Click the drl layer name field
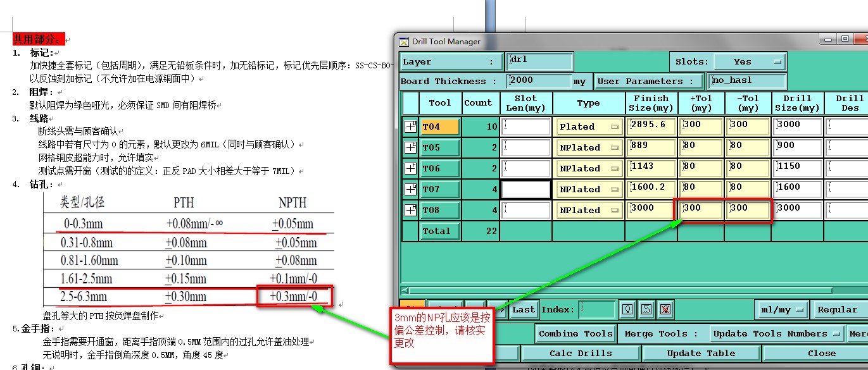This screenshot has width=868, height=370. pos(539,61)
